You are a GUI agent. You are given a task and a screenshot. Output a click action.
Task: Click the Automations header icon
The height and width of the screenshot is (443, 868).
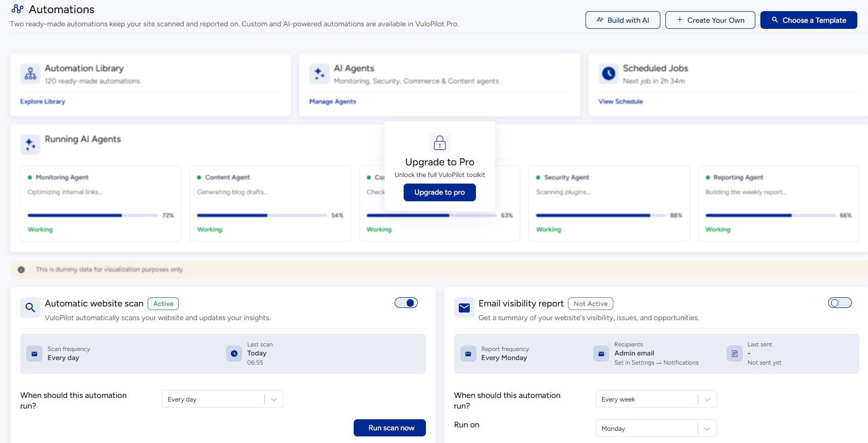tap(17, 9)
